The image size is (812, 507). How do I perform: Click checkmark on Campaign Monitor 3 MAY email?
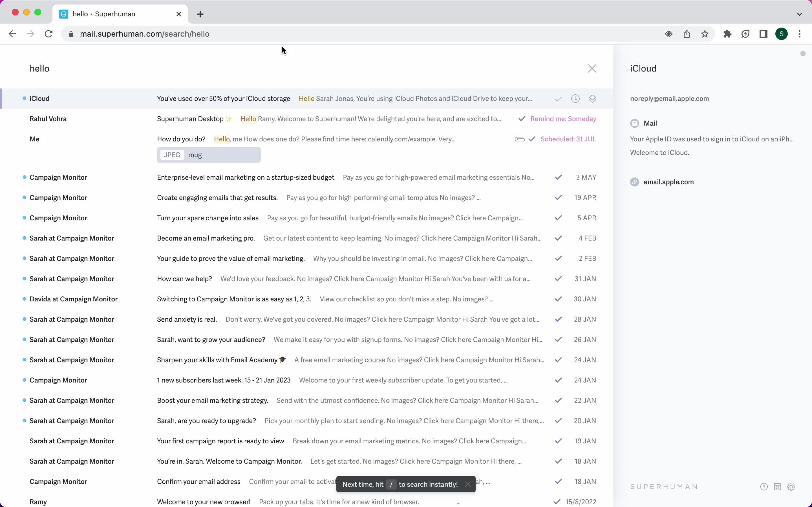[558, 177]
